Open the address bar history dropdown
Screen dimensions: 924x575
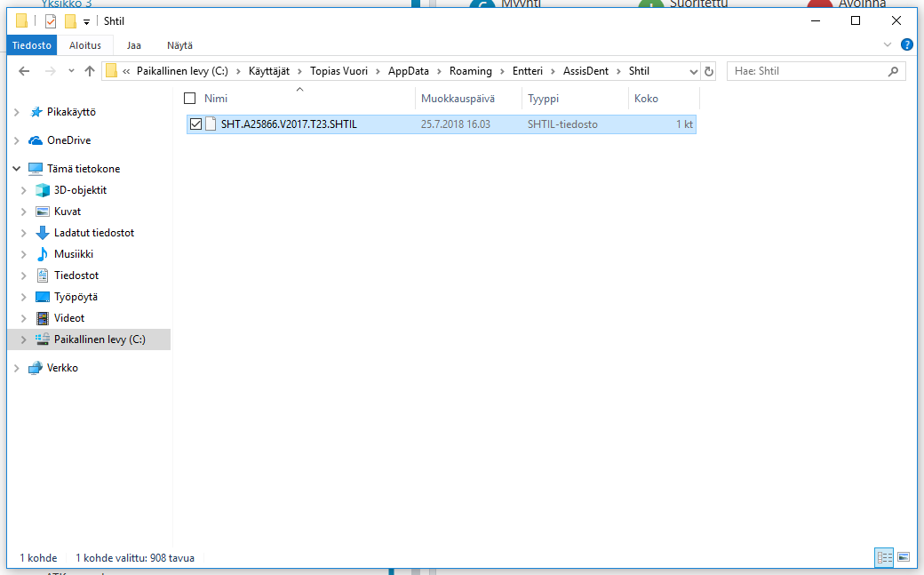tap(694, 71)
